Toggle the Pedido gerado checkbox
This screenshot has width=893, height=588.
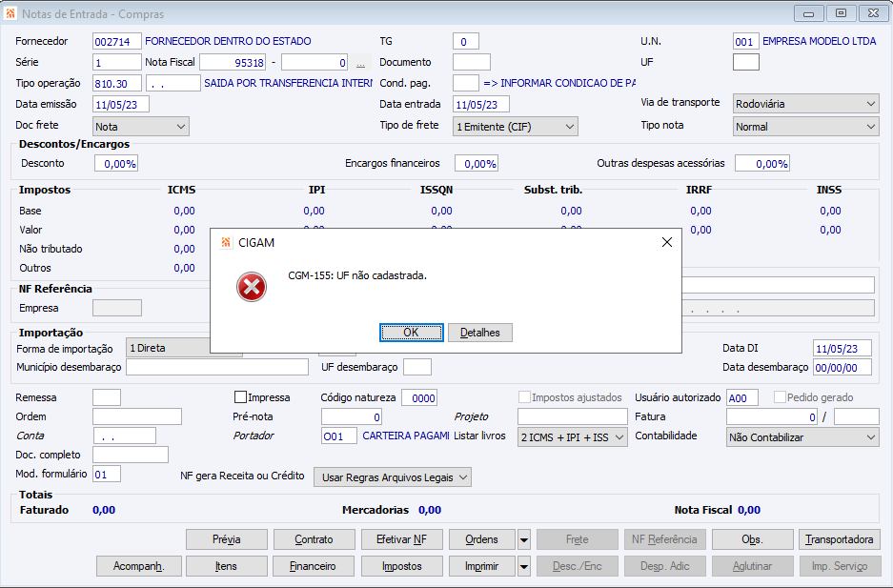pos(780,396)
